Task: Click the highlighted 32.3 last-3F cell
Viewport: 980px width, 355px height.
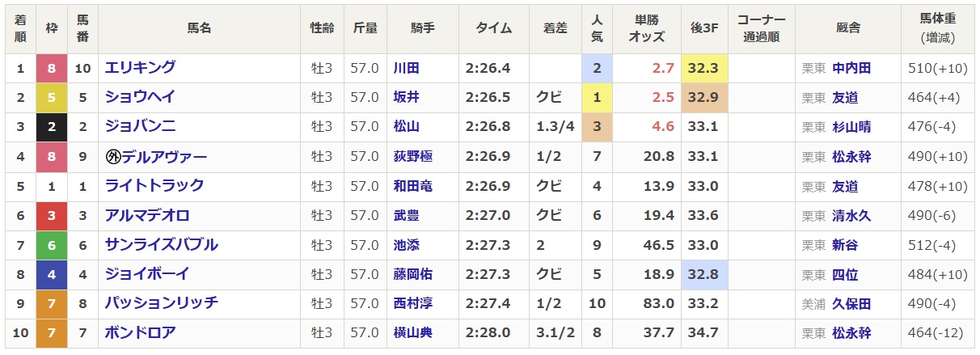Action: [703, 69]
